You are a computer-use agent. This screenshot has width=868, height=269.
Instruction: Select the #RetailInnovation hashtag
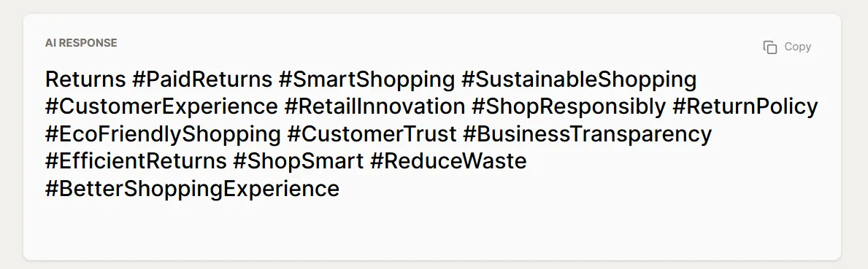[375, 106]
